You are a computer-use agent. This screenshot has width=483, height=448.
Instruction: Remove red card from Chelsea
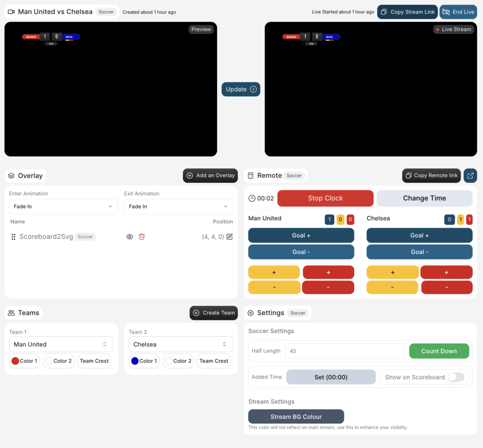coord(447,287)
